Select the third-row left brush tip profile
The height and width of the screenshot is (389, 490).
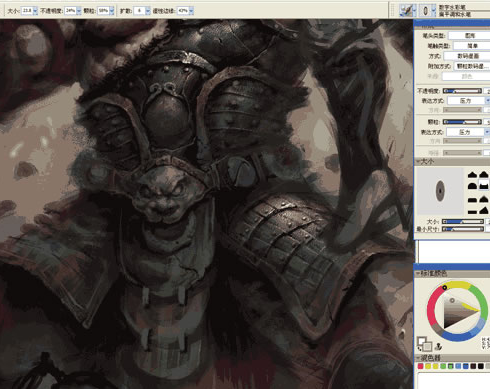(472, 200)
